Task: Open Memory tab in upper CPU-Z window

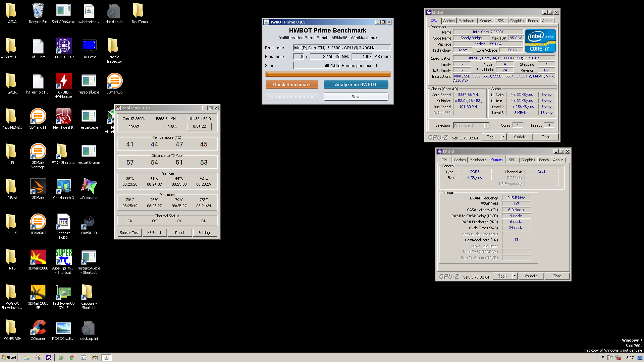Action: point(485,21)
